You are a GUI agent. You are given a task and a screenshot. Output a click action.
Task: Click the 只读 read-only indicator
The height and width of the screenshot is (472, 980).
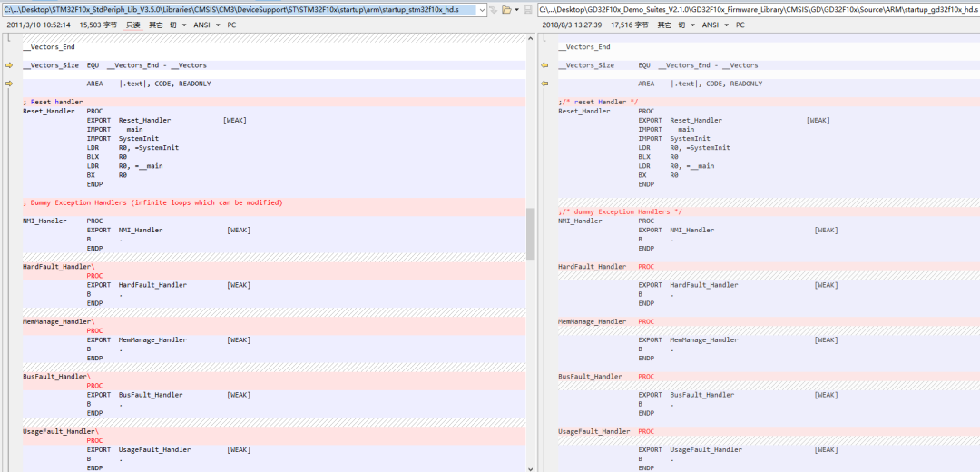133,25
